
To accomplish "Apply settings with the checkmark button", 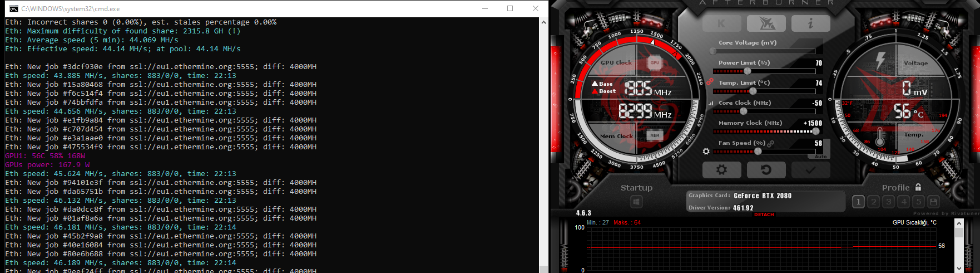I will pos(810,170).
